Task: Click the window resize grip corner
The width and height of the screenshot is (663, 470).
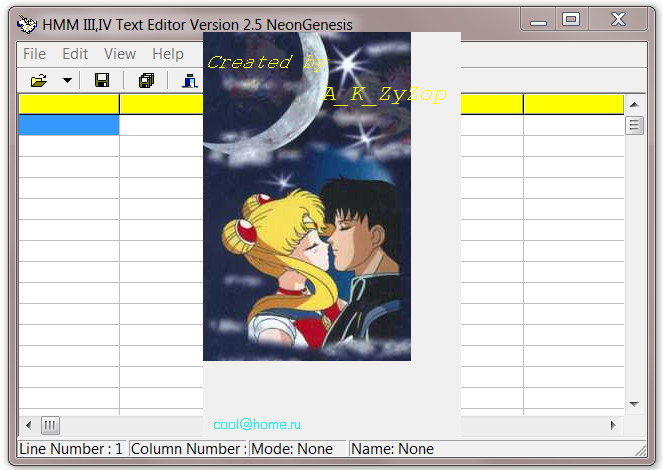Action: (x=641, y=451)
